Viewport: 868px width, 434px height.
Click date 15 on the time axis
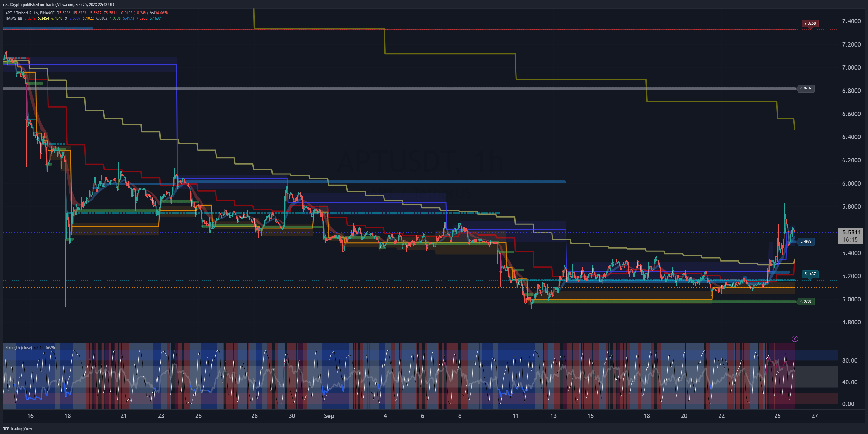[x=591, y=416]
